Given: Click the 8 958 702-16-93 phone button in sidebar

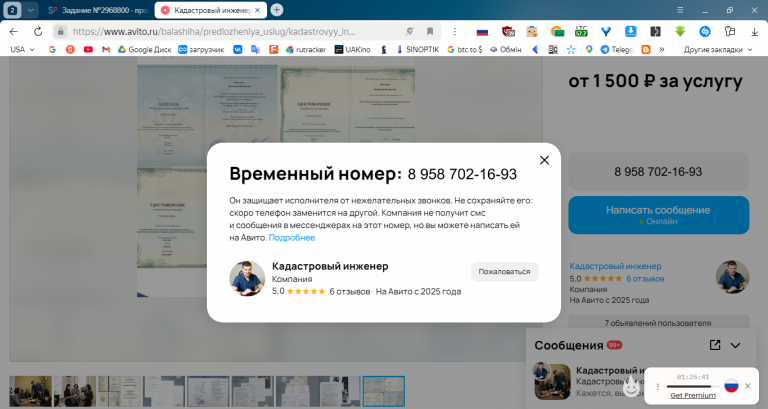Looking at the screenshot, I should (658, 172).
